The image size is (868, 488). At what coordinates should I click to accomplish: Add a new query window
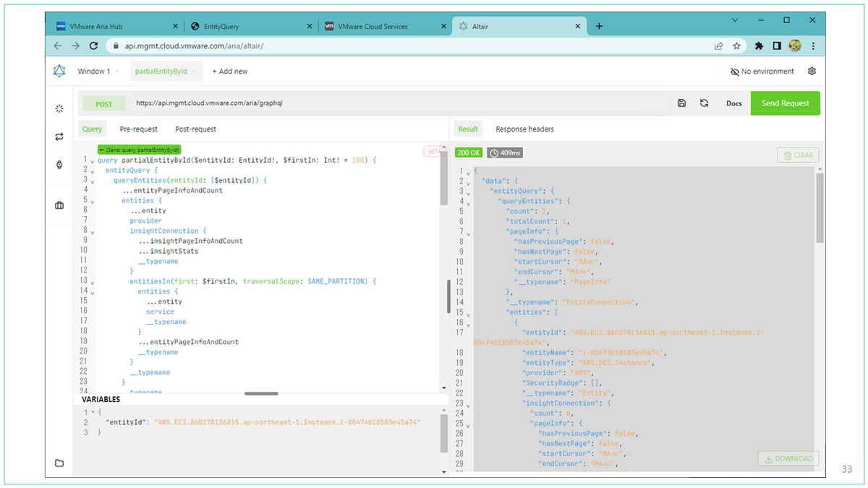pos(230,72)
